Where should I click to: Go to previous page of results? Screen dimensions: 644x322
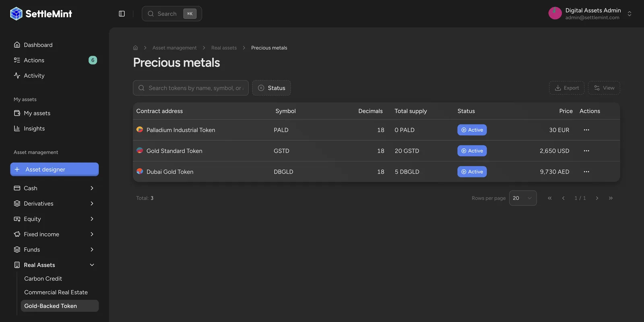[x=563, y=198]
